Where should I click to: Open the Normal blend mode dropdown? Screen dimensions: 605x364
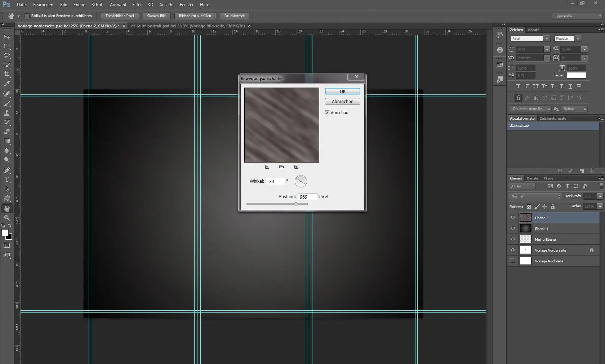[x=535, y=196]
